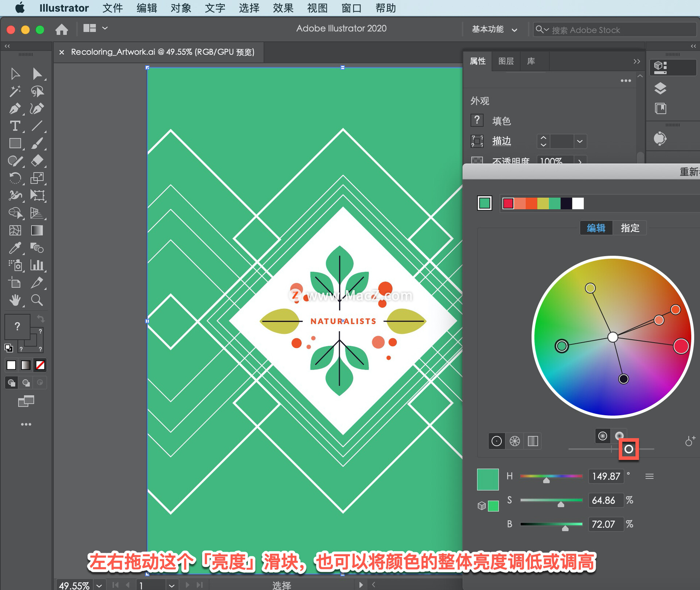Image resolution: width=700 pixels, height=590 pixels.
Task: Select the Type tool
Action: (x=15, y=126)
